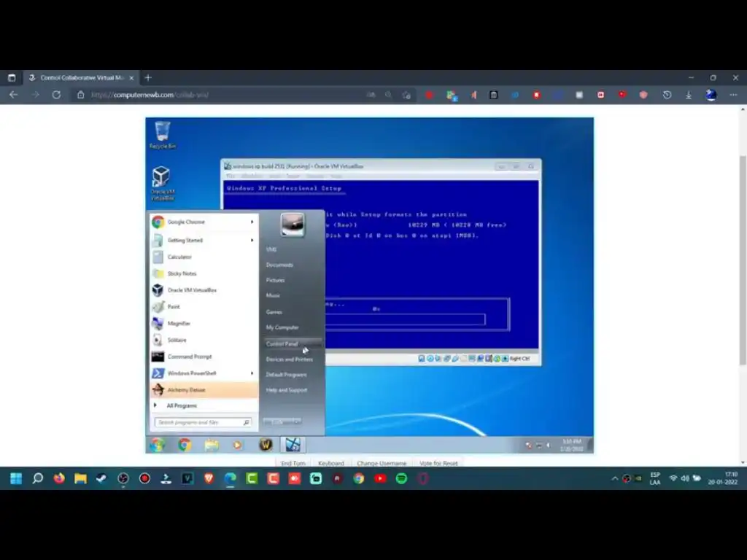Expand Windows PowerShell submenu arrow
747x560 pixels.
(252, 373)
